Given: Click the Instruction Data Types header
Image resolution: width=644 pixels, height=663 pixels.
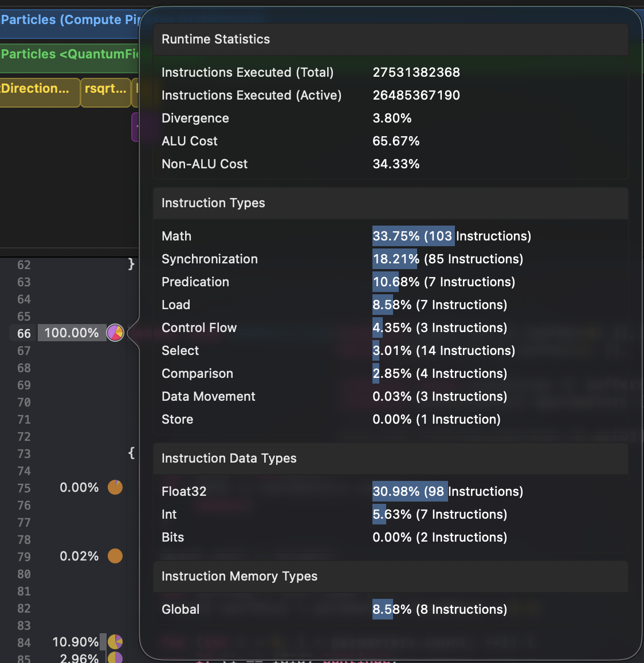Looking at the screenshot, I should tap(229, 458).
